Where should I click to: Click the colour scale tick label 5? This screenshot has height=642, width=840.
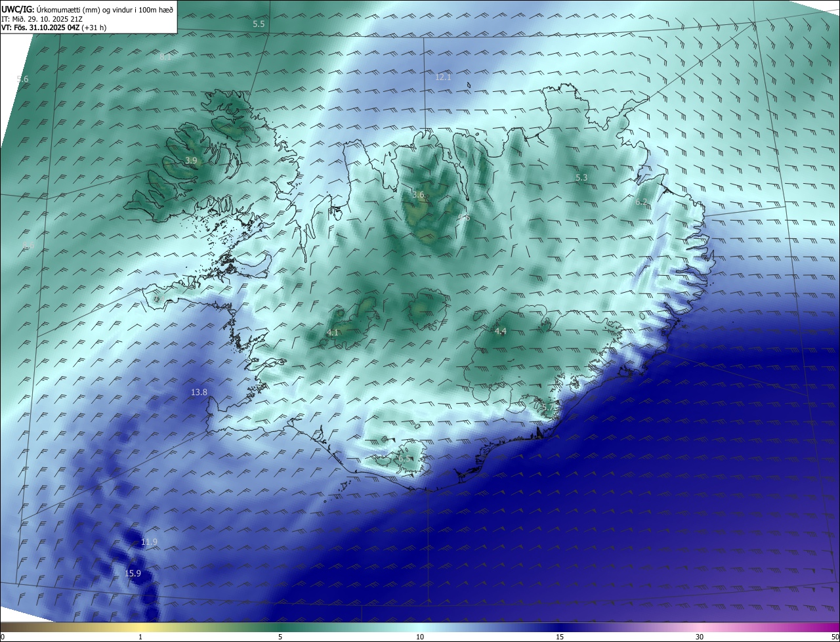[x=280, y=637]
